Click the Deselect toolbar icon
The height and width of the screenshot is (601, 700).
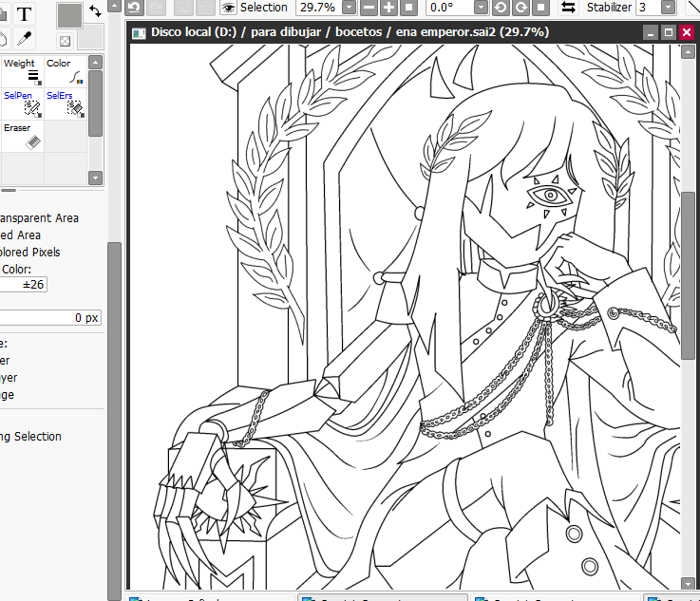pyautogui.click(x=183, y=8)
